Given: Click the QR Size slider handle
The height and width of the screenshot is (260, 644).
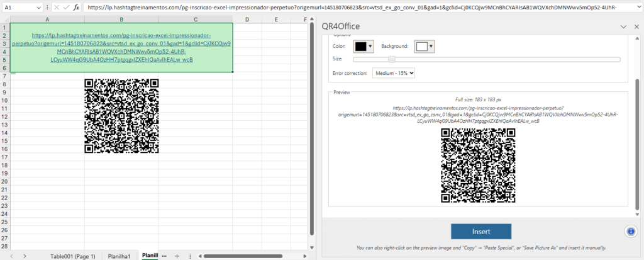Looking at the screenshot, I should [x=392, y=59].
